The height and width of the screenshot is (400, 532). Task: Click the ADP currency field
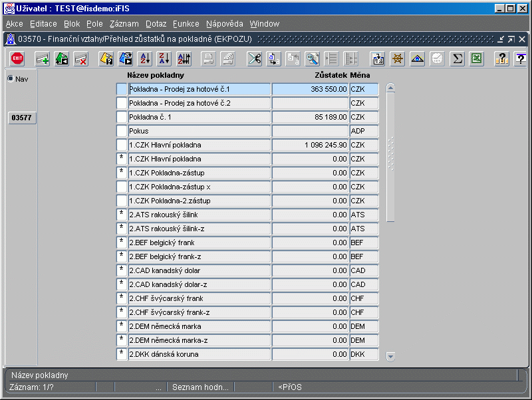(x=364, y=131)
